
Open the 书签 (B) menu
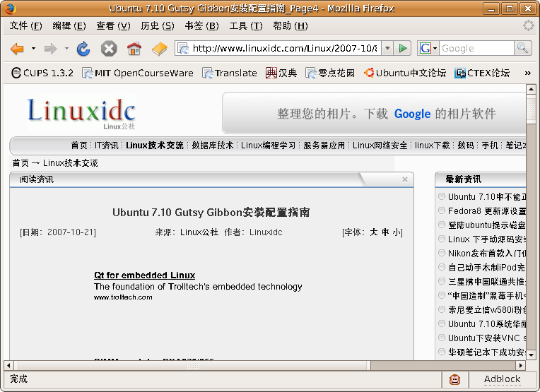201,26
